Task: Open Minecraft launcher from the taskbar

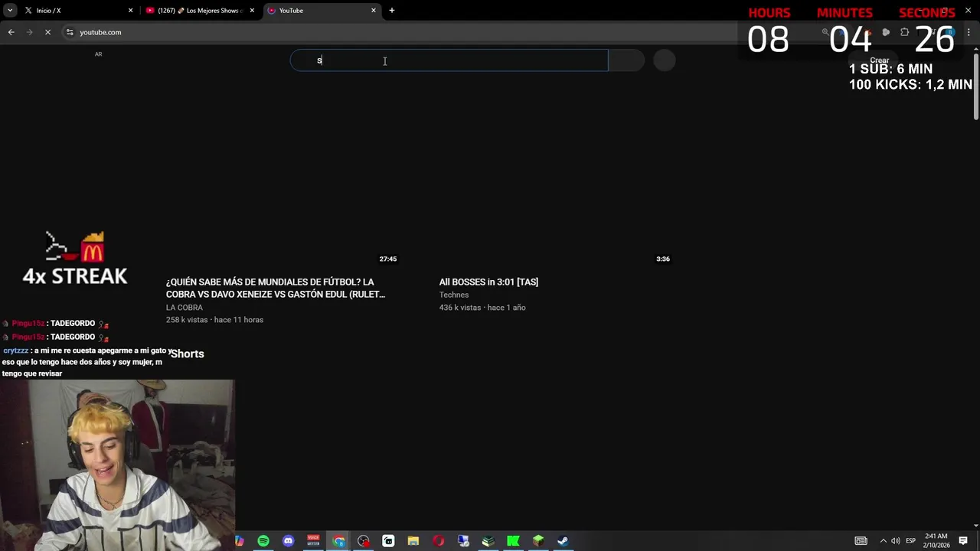Action: click(x=538, y=541)
